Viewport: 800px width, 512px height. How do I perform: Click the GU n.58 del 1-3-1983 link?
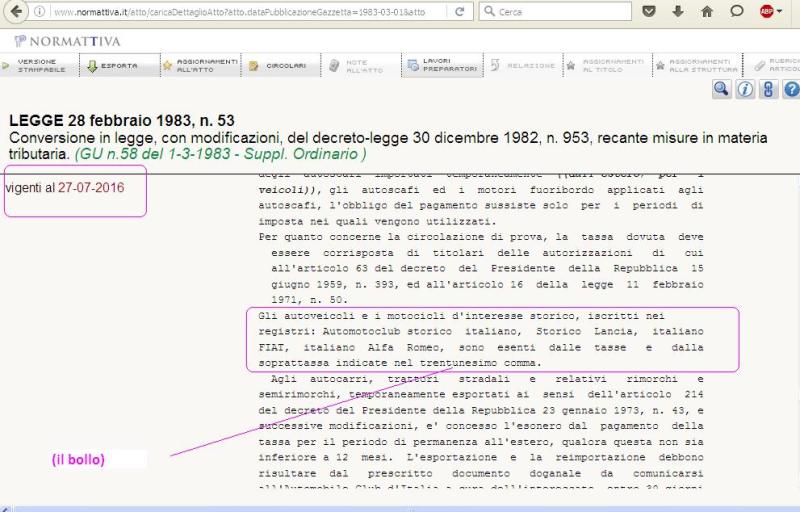pyautogui.click(x=219, y=155)
